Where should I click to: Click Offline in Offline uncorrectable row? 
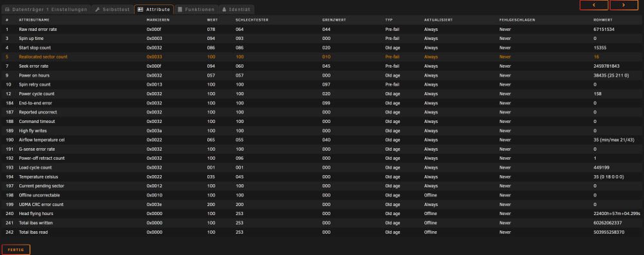tap(430, 195)
